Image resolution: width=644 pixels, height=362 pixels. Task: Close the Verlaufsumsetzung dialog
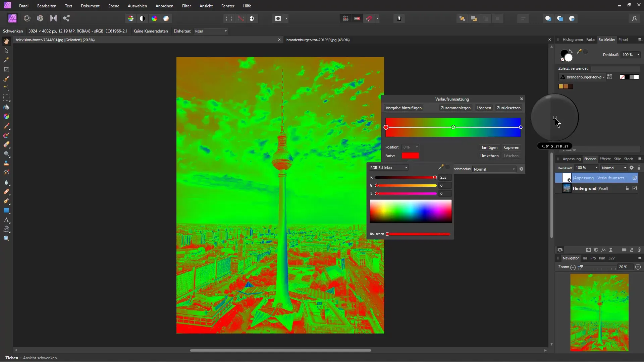[521, 99]
